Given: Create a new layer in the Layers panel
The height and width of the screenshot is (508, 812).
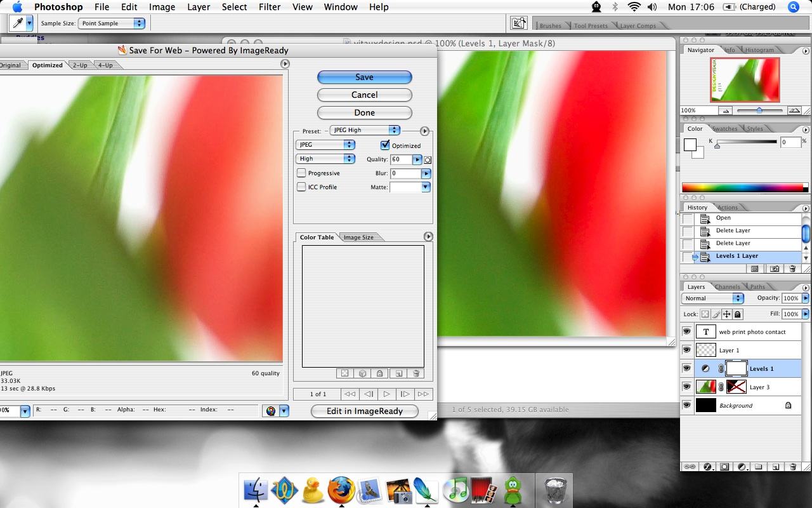Looking at the screenshot, I should 775,467.
